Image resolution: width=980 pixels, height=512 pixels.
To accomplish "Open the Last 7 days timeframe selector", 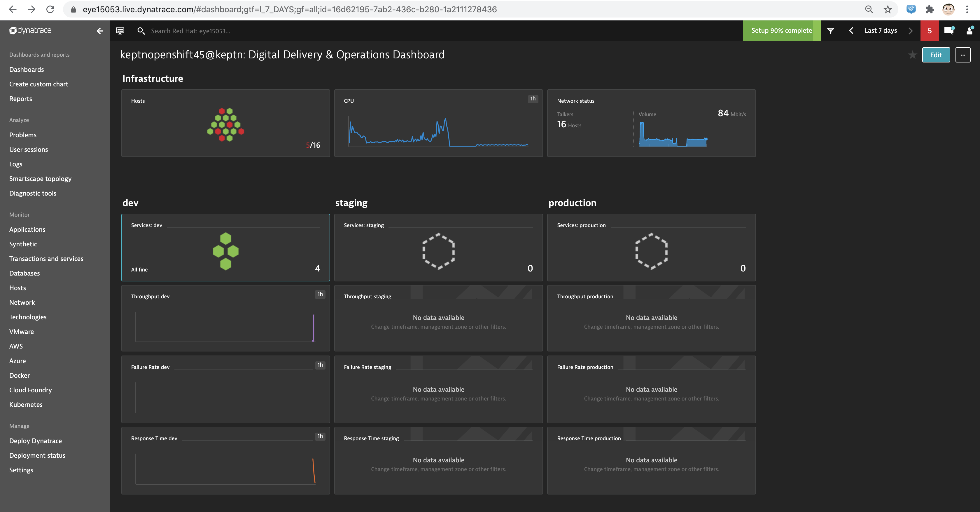I will (x=880, y=31).
